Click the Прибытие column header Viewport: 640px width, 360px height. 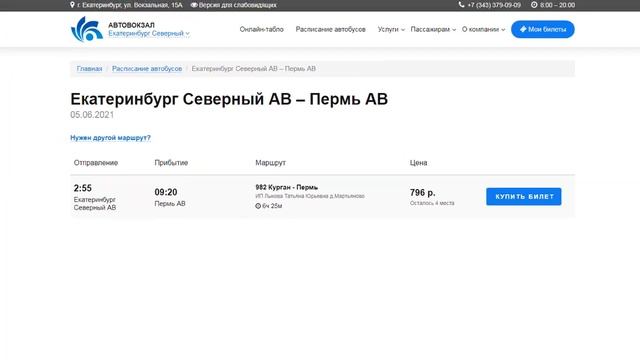(171, 163)
